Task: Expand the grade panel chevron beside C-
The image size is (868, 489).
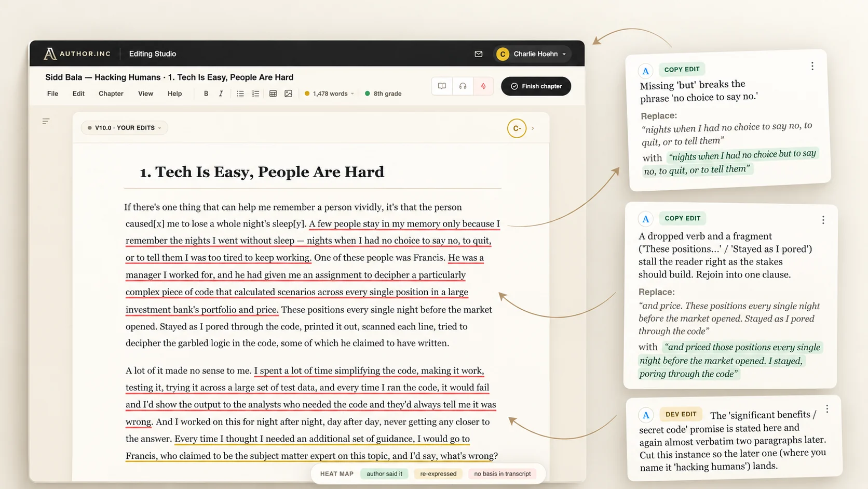Action: (533, 128)
